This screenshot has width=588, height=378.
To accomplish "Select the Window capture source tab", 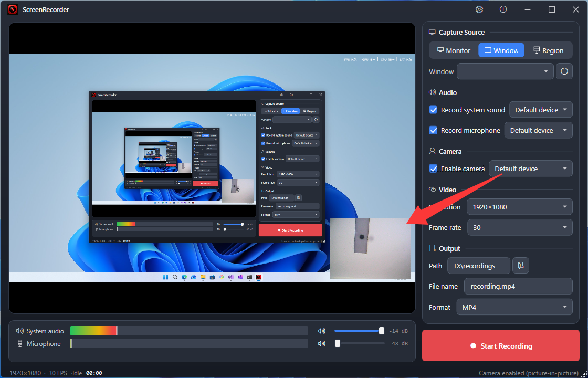I will point(501,50).
